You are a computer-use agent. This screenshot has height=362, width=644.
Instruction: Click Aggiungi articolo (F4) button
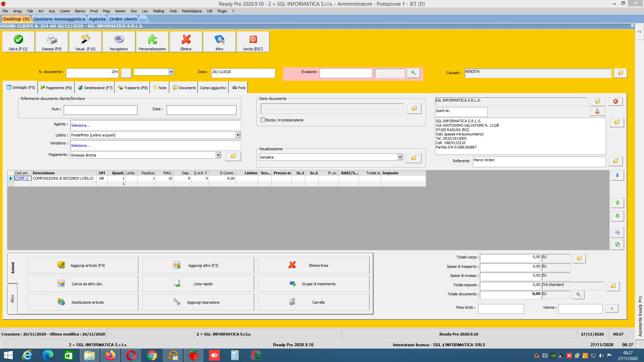(83, 265)
